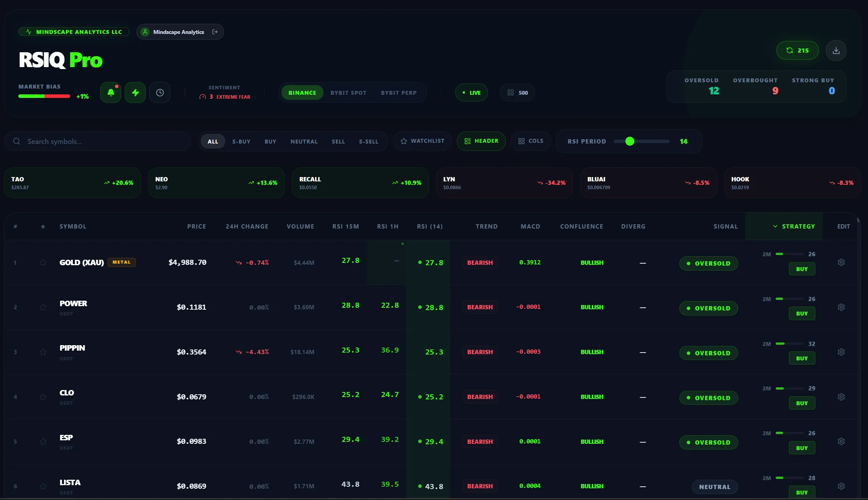Click the BUY strategy button for PIPPIN

tap(802, 358)
